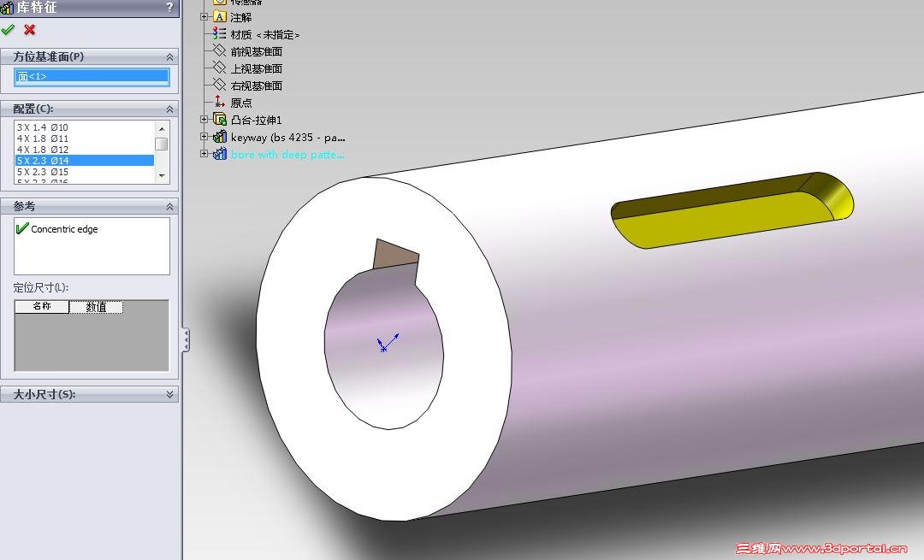Click the 数值 column header
Image resolution: width=924 pixels, height=560 pixels.
coord(96,307)
